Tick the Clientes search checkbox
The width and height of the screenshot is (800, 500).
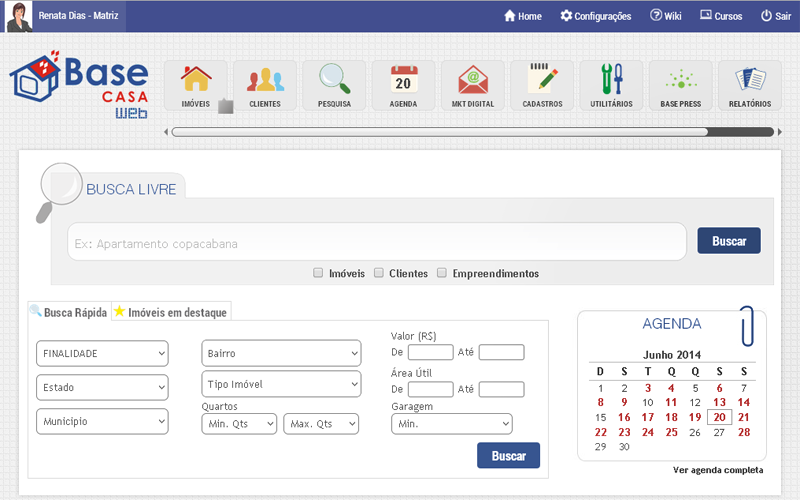point(378,273)
